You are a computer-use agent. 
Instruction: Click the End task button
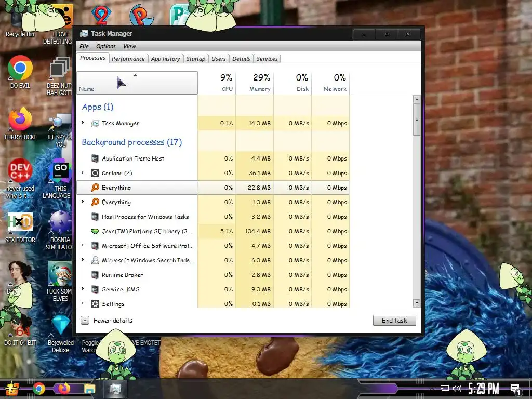click(394, 321)
